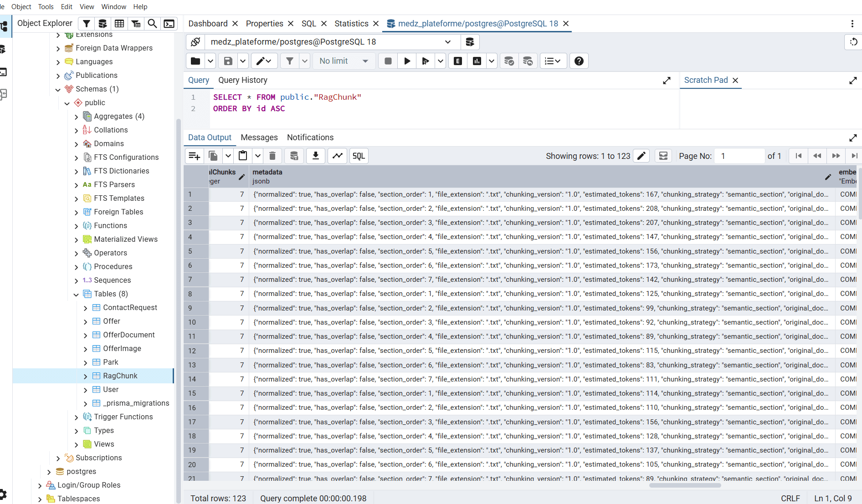Open PSQL Tool terminal icon in Object Explorer
Image resolution: width=862 pixels, height=504 pixels.
pyautogui.click(x=169, y=24)
